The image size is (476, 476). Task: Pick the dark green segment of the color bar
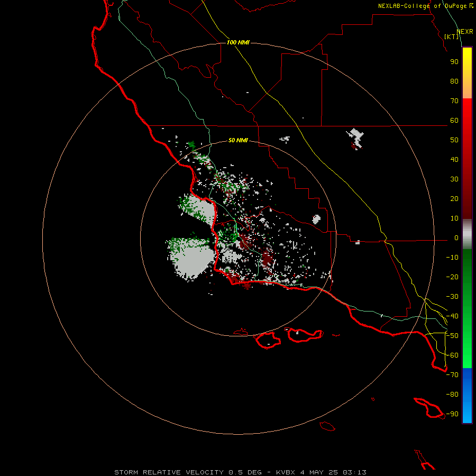[x=467, y=267]
